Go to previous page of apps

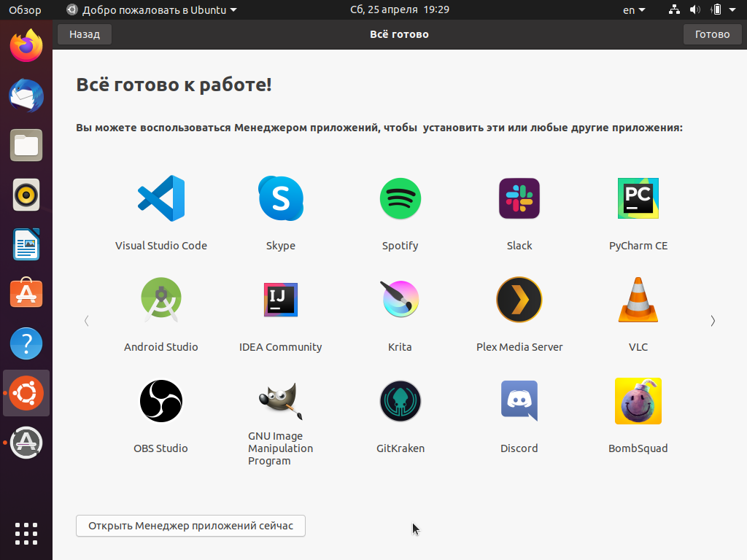[x=87, y=321]
